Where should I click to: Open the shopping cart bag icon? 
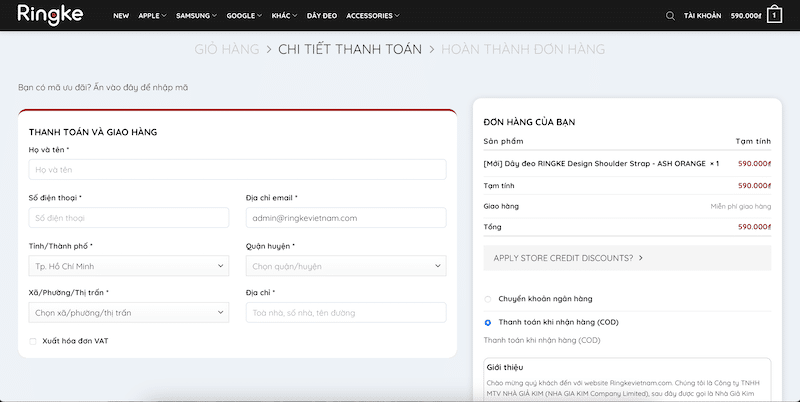(x=774, y=15)
